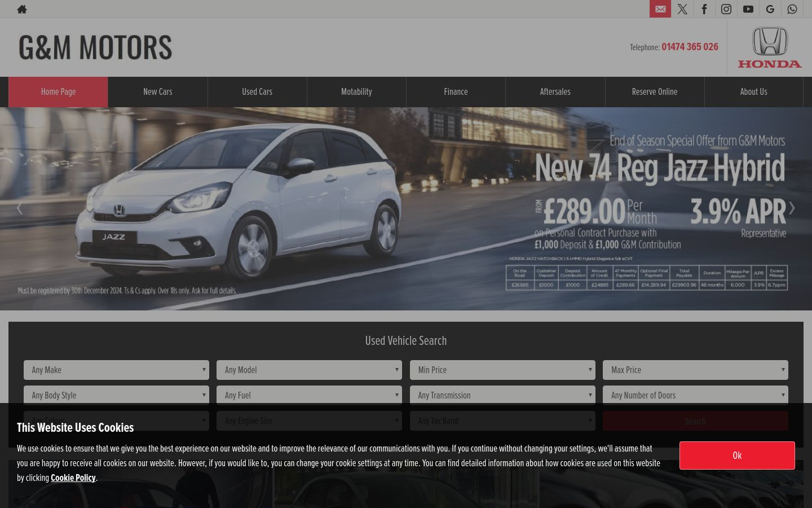
Task: Open the About Us menu item
Action: [x=754, y=91]
